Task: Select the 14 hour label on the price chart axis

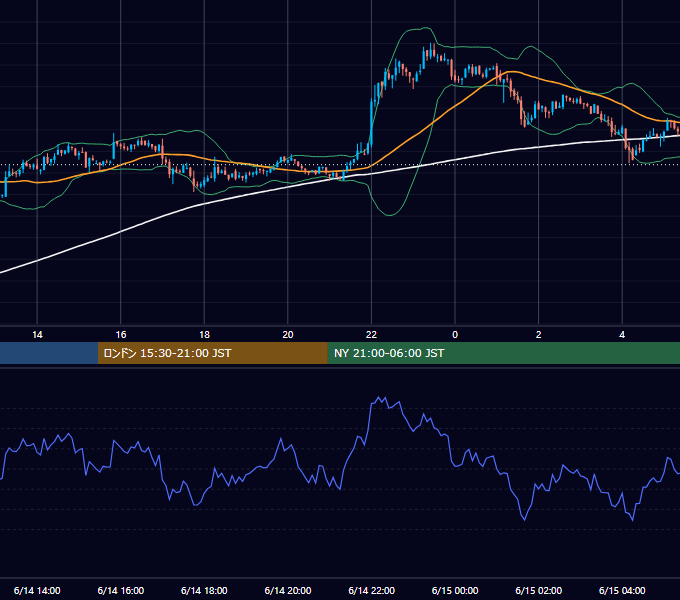Action: pyautogui.click(x=37, y=335)
